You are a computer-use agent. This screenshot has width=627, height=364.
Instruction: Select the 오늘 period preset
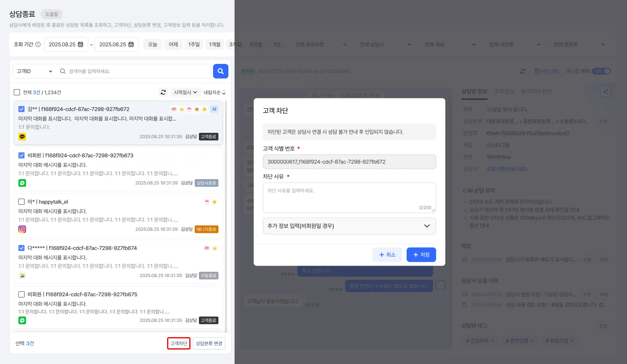pos(153,44)
